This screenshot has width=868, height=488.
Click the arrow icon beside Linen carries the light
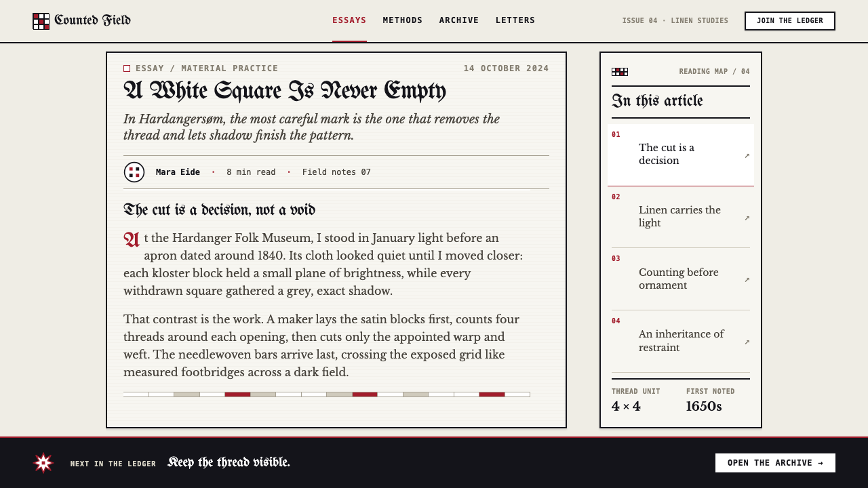[747, 218]
